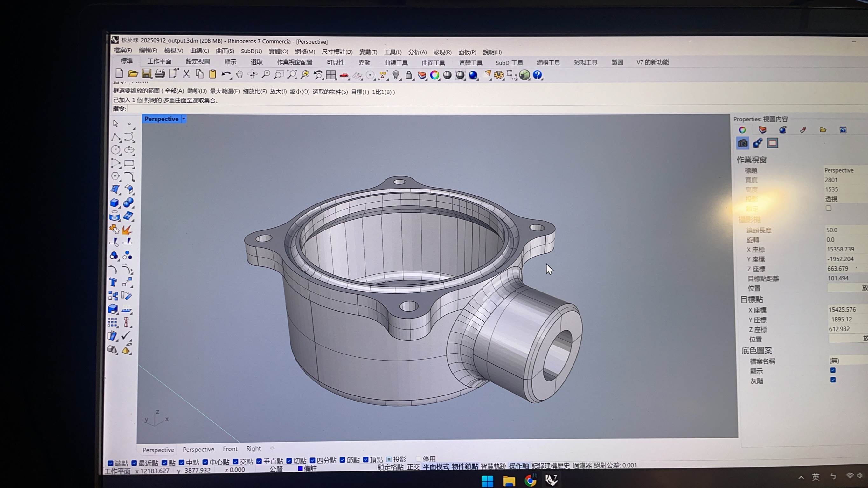The height and width of the screenshot is (488, 868).
Task: Toggle 鎖定格點 in status bar
Action: [x=390, y=467]
